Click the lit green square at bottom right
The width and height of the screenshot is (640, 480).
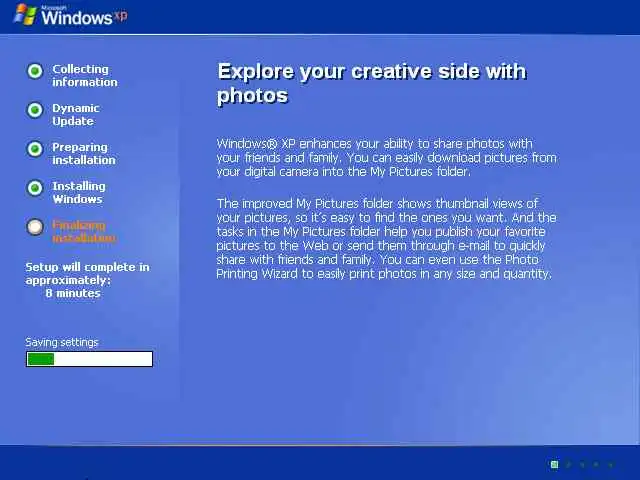coord(554,464)
